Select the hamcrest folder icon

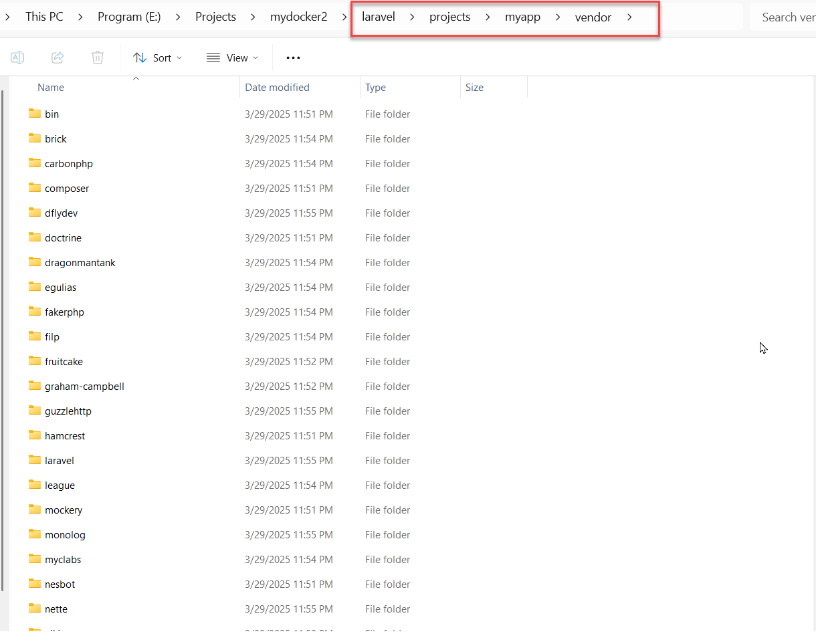35,435
